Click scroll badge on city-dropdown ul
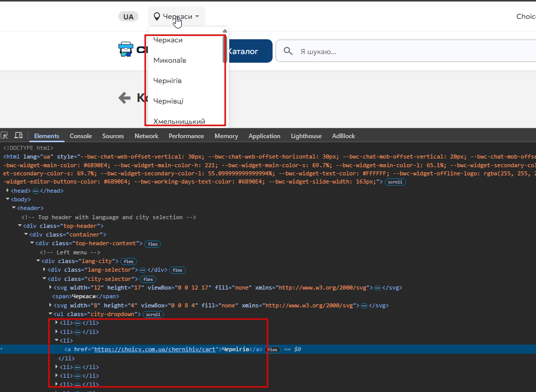This screenshot has height=392, width=536. point(153,315)
